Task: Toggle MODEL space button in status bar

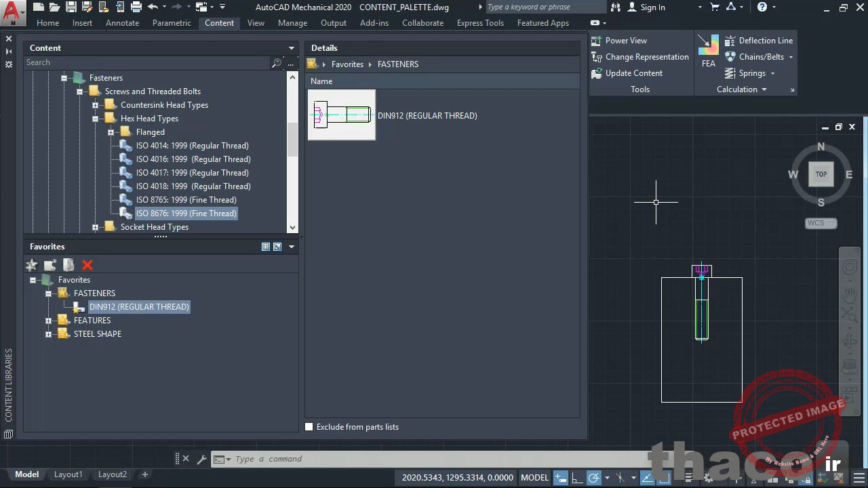Action: [x=534, y=478]
